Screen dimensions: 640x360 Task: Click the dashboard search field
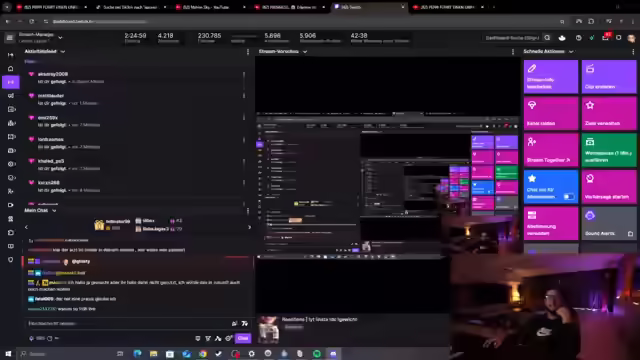tap(512, 38)
